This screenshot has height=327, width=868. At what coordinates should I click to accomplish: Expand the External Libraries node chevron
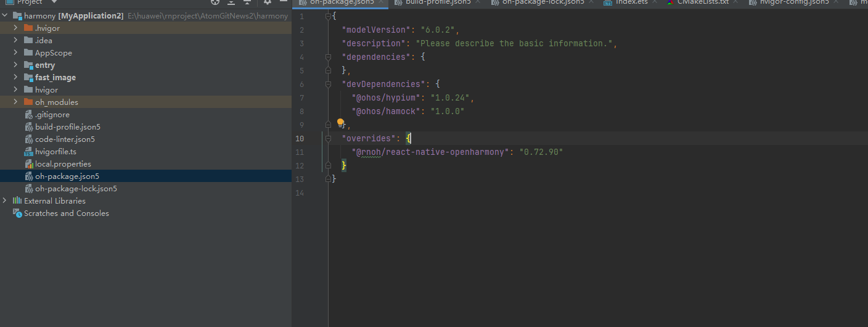click(x=5, y=201)
